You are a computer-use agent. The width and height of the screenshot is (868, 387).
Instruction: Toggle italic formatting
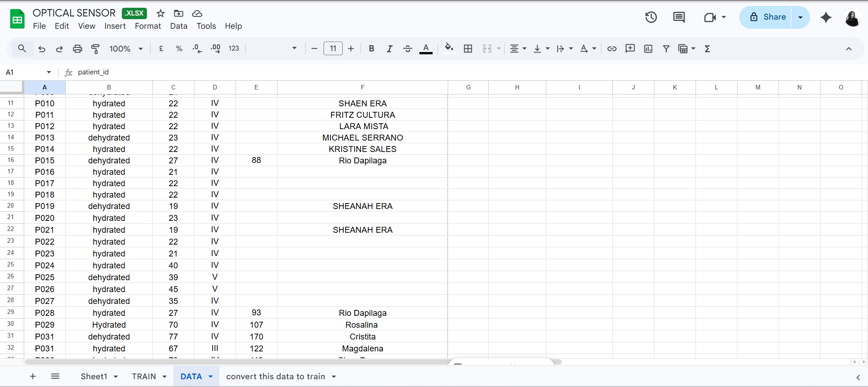click(x=389, y=48)
